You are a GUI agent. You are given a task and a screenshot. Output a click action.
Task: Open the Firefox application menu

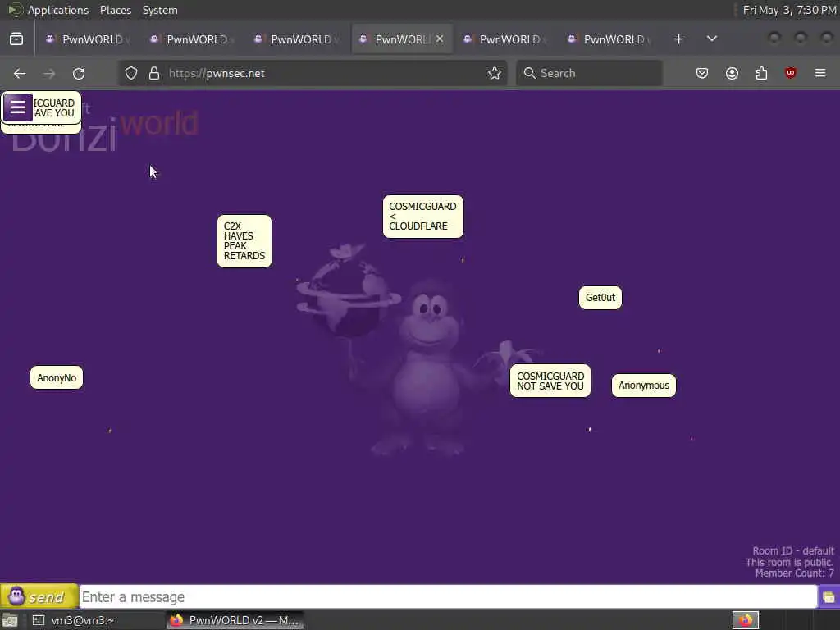tap(820, 73)
